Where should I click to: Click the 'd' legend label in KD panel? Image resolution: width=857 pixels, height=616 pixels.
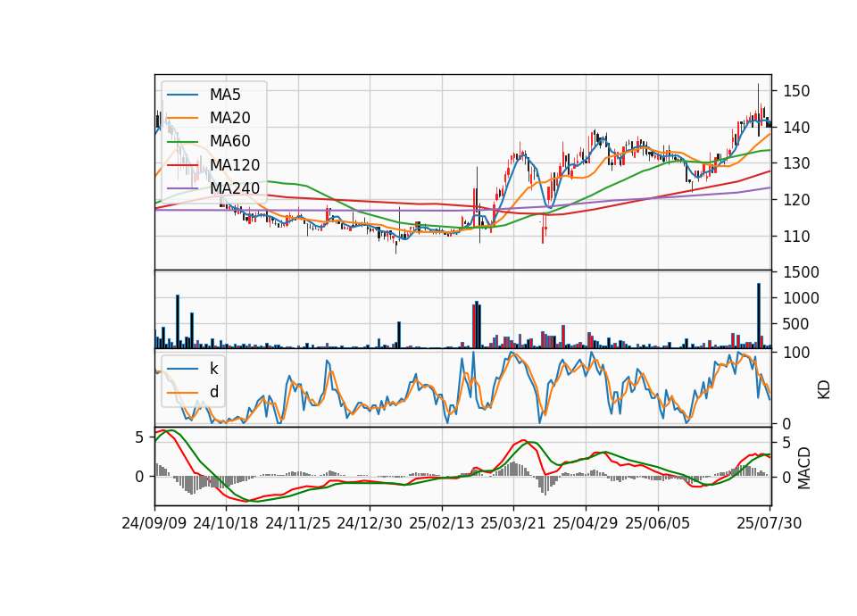pyautogui.click(x=214, y=393)
